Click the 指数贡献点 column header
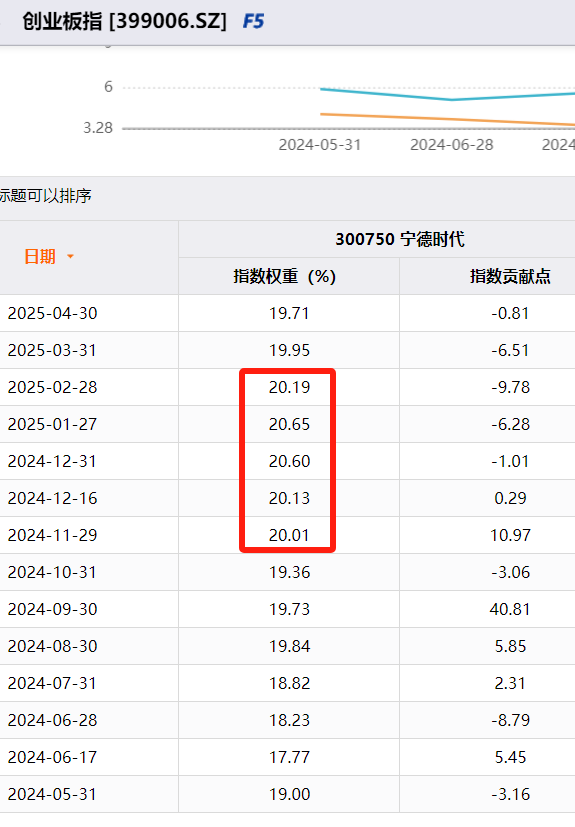This screenshot has height=827, width=575. pos(510,276)
